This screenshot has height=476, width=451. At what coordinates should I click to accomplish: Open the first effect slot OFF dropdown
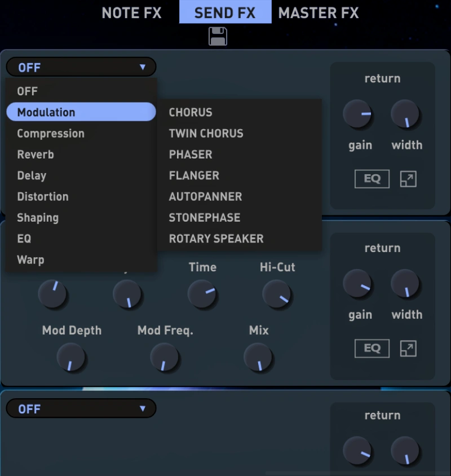(81, 68)
